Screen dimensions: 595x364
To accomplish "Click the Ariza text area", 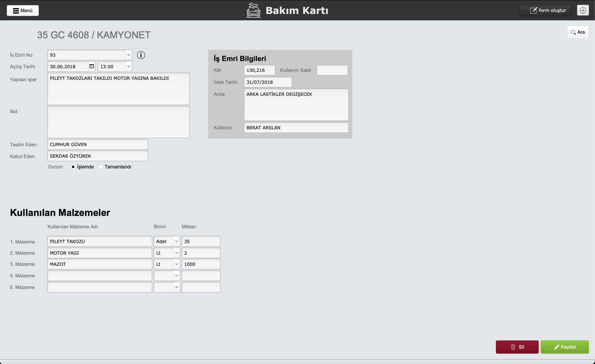I will [296, 105].
